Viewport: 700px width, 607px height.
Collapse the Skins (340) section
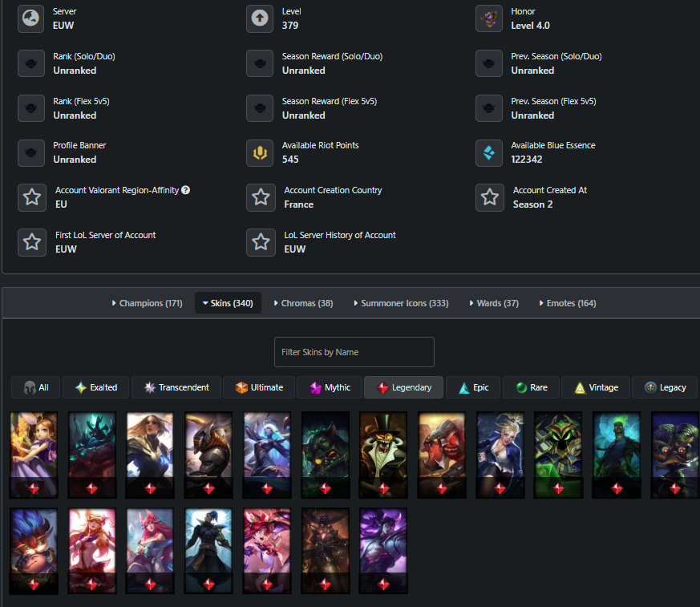click(x=228, y=303)
